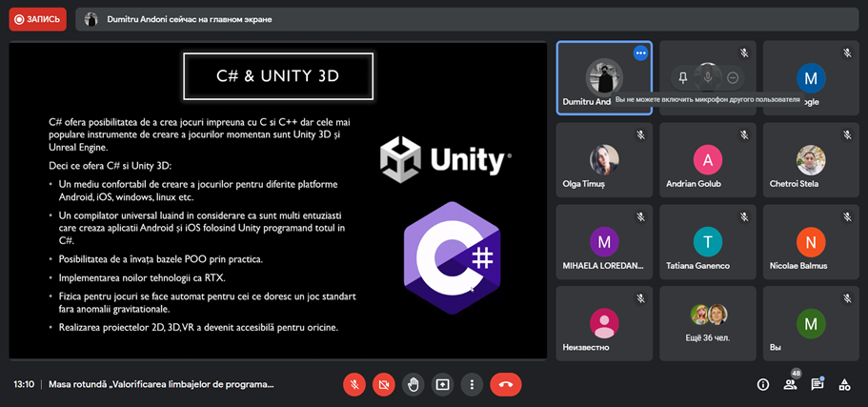The image size is (868, 407).
Task: Open the chat messages panel
Action: pos(818,384)
